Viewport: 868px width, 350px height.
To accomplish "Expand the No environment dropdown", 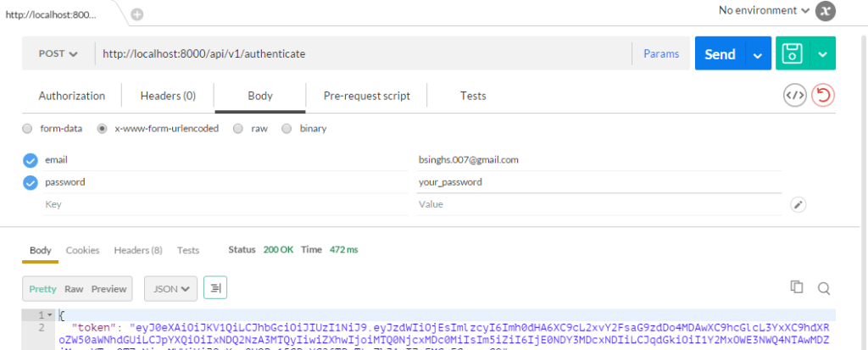I will [x=763, y=11].
